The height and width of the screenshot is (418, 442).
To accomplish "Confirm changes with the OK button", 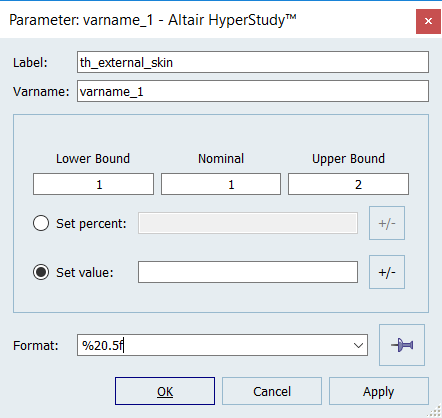I will point(165,391).
